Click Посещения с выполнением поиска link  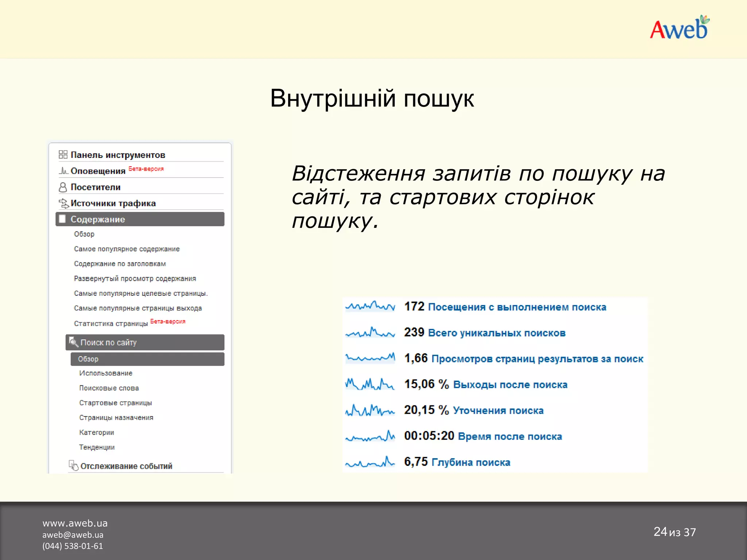(517, 307)
